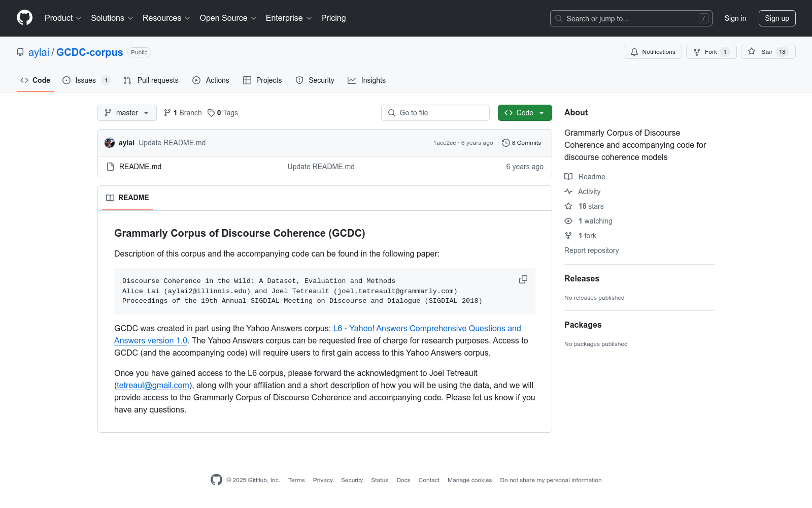Click Do not share my personal information
This screenshot has height=508, width=812.
pos(551,480)
